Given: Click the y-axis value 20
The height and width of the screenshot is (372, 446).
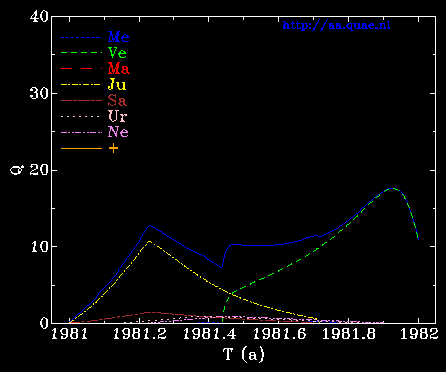Looking at the screenshot, I should tap(39, 170).
